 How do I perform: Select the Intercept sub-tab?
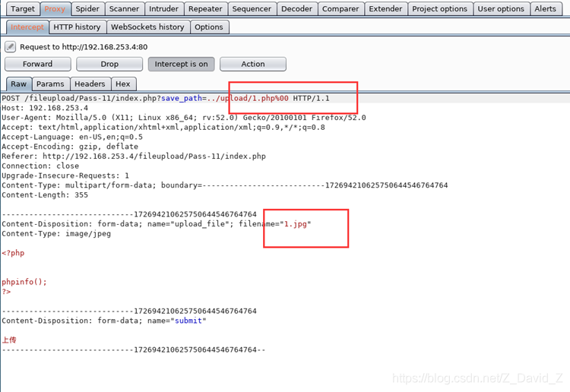click(27, 27)
